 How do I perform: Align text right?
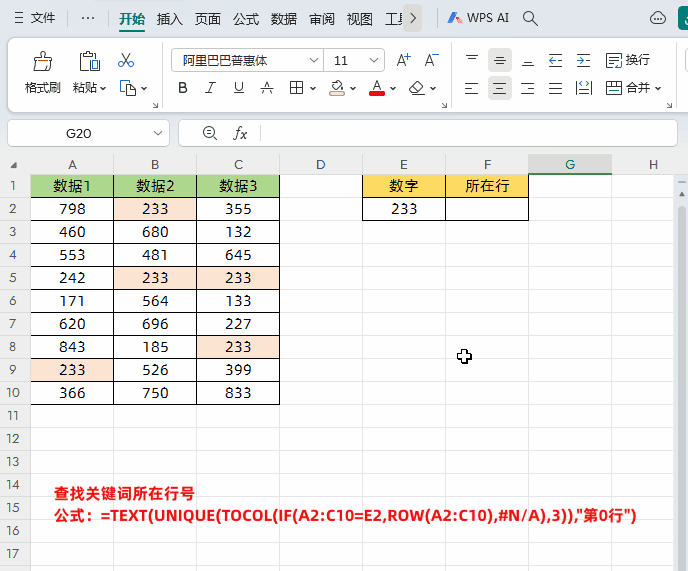point(528,88)
